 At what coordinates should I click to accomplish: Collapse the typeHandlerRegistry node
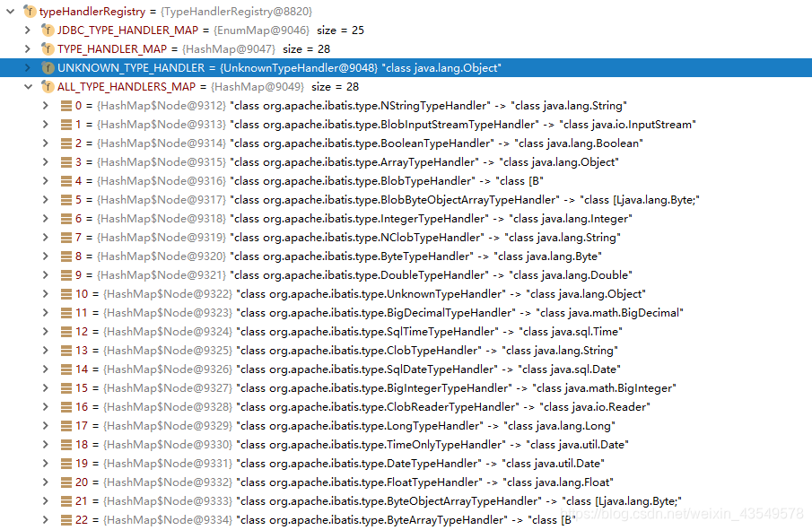click(x=9, y=12)
